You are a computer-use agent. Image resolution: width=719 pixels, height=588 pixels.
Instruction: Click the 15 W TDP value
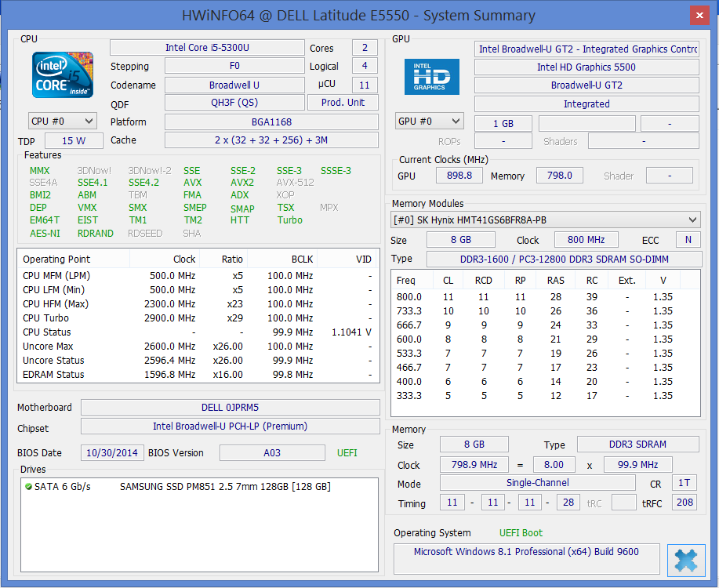point(74,141)
